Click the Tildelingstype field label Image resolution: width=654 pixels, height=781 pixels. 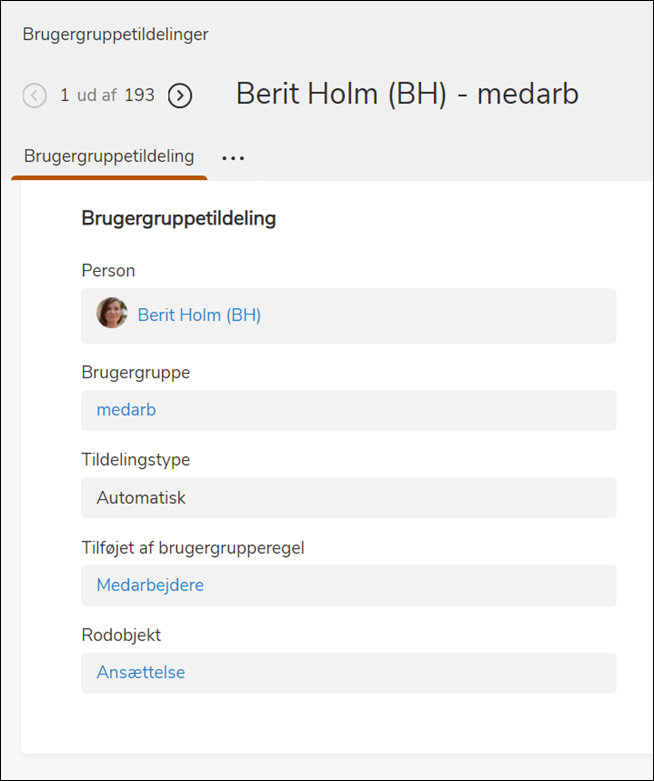[135, 460]
